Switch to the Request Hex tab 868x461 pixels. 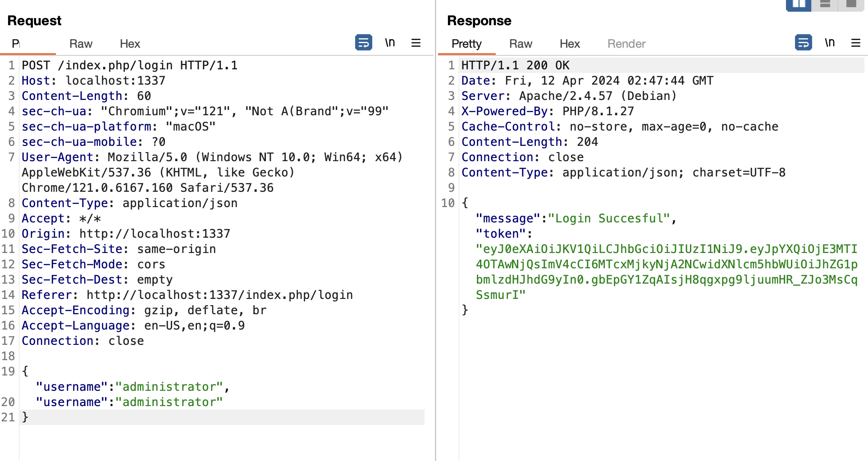(x=130, y=44)
